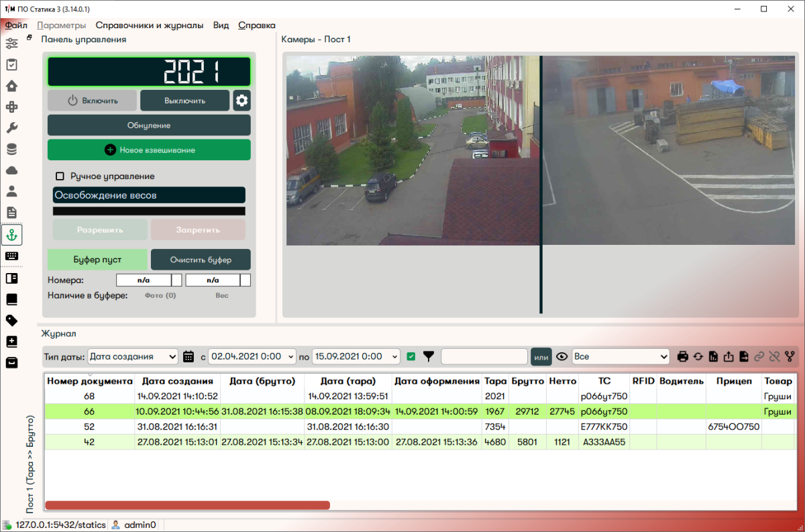Start Новое взвешивание
The width and height of the screenshot is (805, 532).
coord(149,150)
